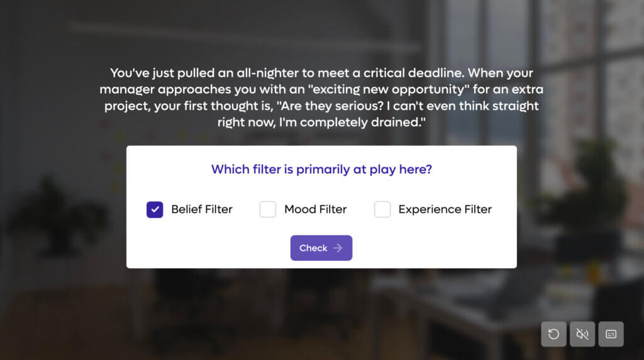Click the blurred office background above scenario text
This screenshot has height=360, width=644.
pyautogui.click(x=252, y=31)
